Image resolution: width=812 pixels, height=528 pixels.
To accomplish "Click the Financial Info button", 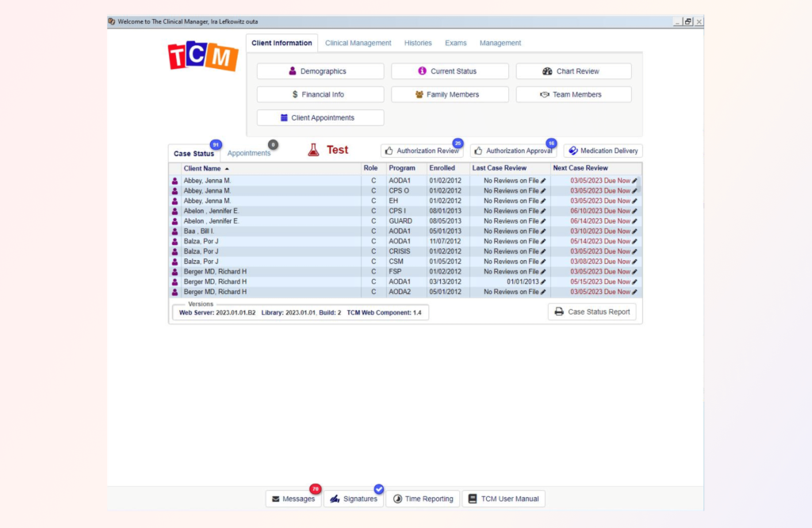I will point(320,94).
